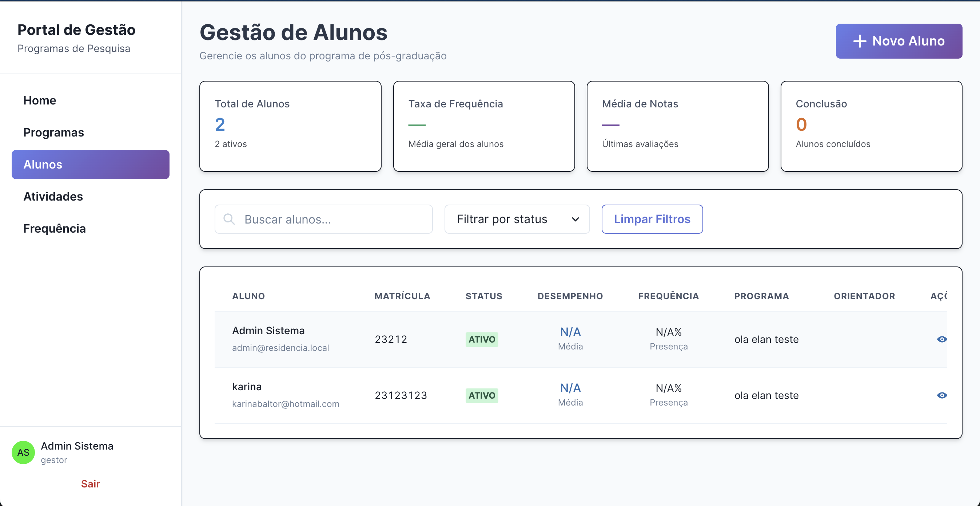Image resolution: width=980 pixels, height=506 pixels.
Task: Open Programas in sidebar navigation
Action: 53,132
